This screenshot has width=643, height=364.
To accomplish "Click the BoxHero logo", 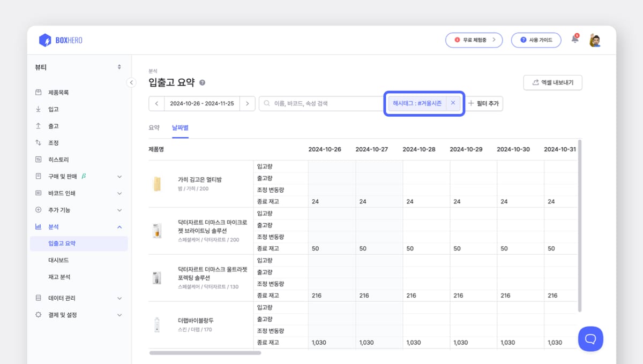I will pos(61,40).
